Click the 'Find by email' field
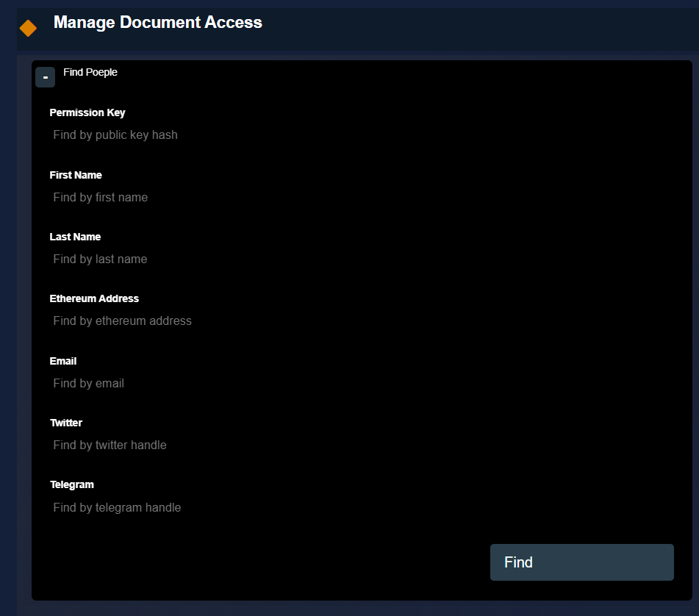 pyautogui.click(x=221, y=383)
